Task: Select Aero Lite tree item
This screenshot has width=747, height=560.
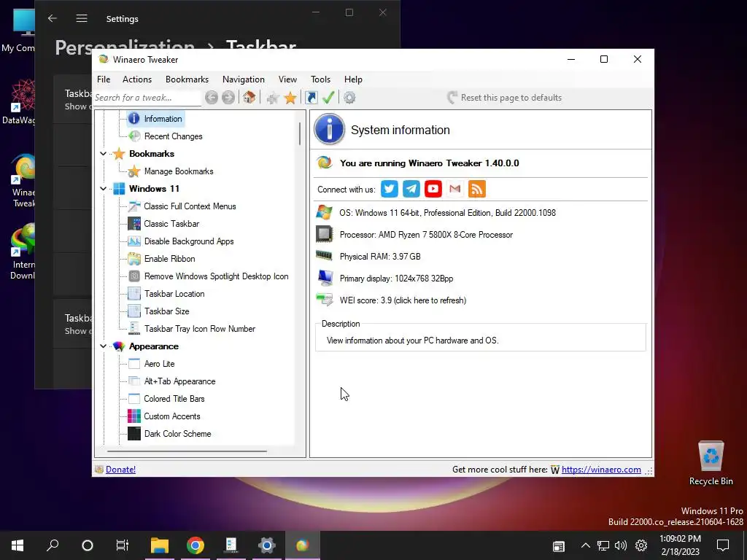Action: tap(159, 364)
